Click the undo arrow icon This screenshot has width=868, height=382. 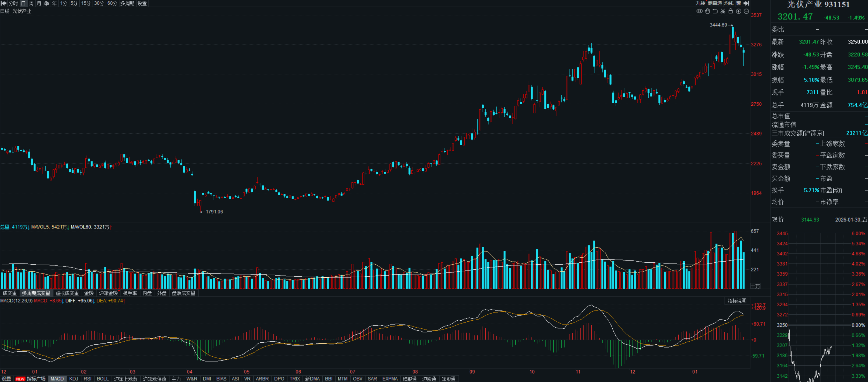[x=715, y=11]
